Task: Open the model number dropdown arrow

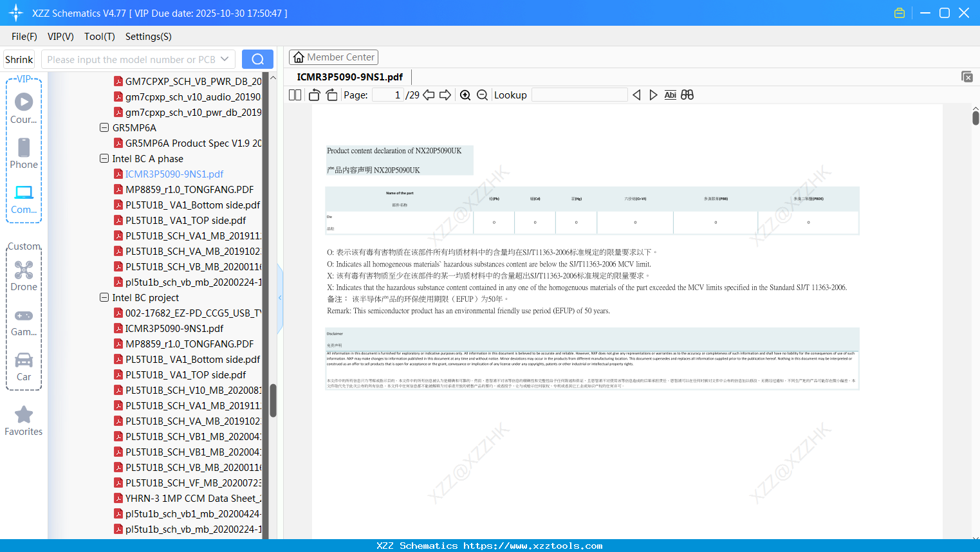Action: pos(225,59)
